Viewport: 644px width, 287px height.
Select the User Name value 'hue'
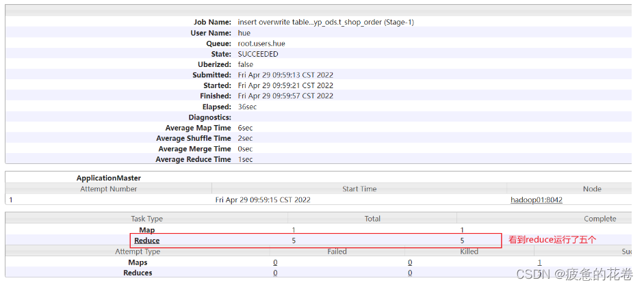[244, 33]
